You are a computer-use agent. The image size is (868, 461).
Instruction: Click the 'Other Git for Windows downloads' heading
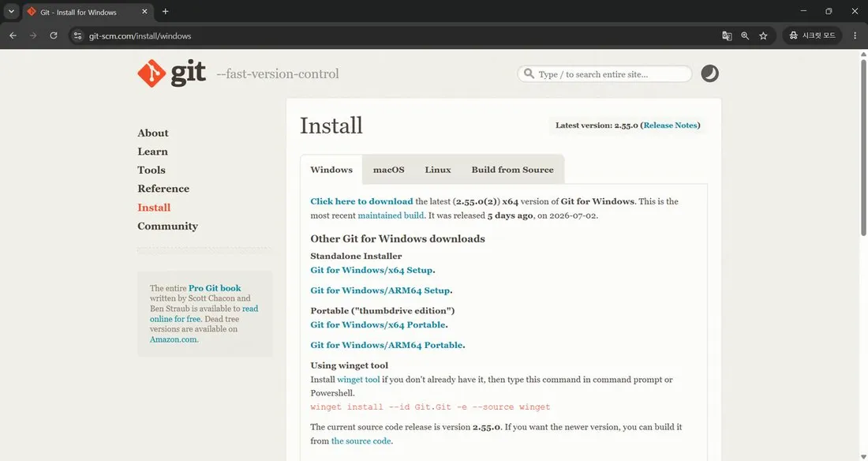pos(398,239)
